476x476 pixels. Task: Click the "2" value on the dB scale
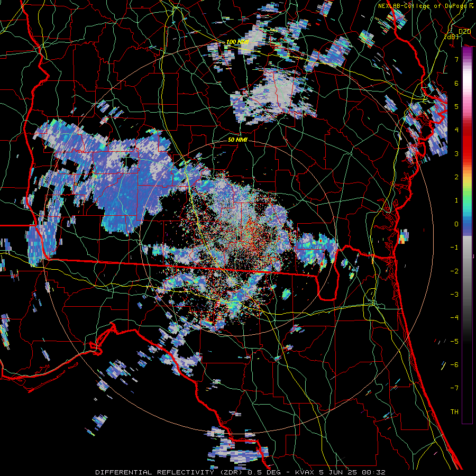tap(456, 177)
